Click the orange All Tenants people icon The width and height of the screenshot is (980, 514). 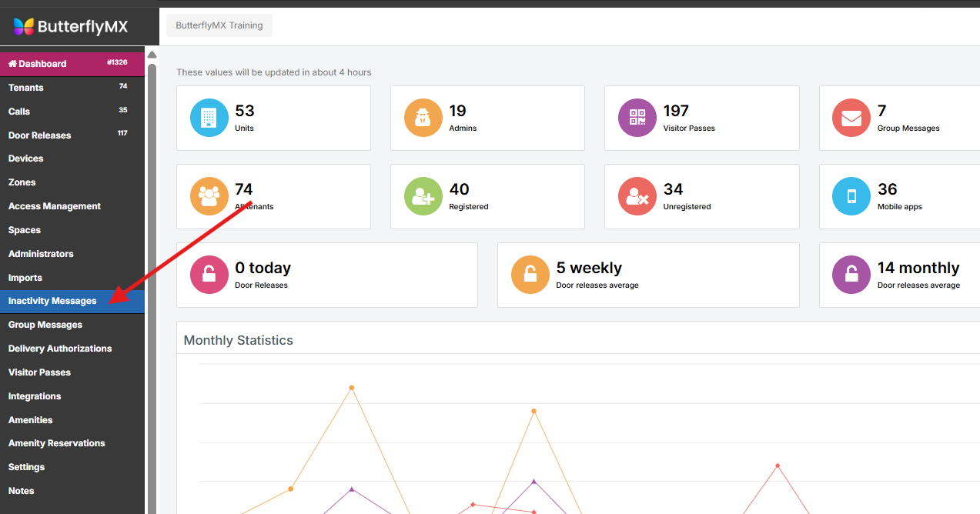click(x=209, y=196)
